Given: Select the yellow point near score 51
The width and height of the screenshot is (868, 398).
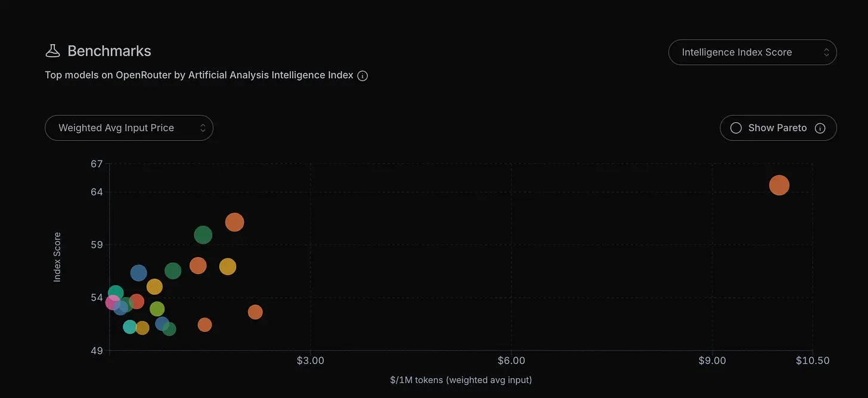Looking at the screenshot, I should (x=142, y=328).
